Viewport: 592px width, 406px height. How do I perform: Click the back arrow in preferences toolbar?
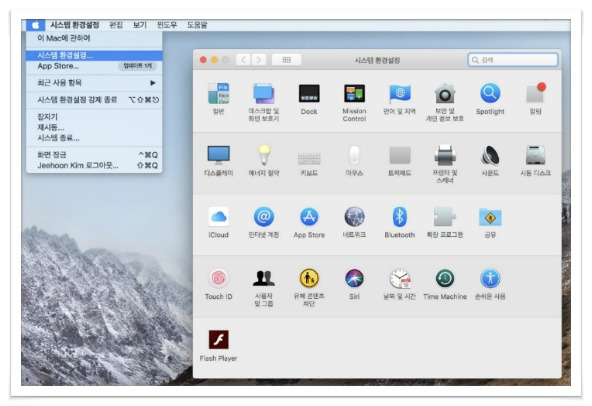(x=243, y=60)
